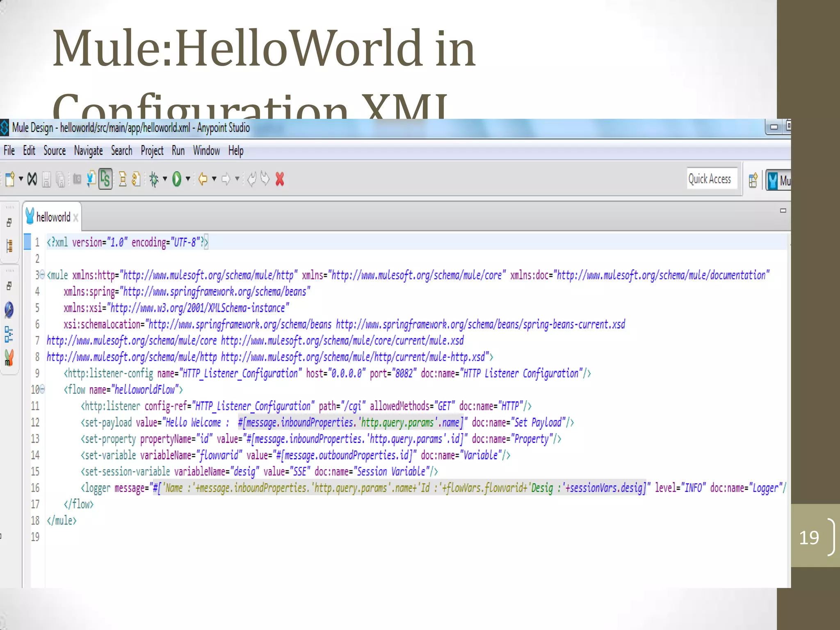Click the next annotation curved arrow icon
Screen dimensions: 840x630
(x=265, y=179)
